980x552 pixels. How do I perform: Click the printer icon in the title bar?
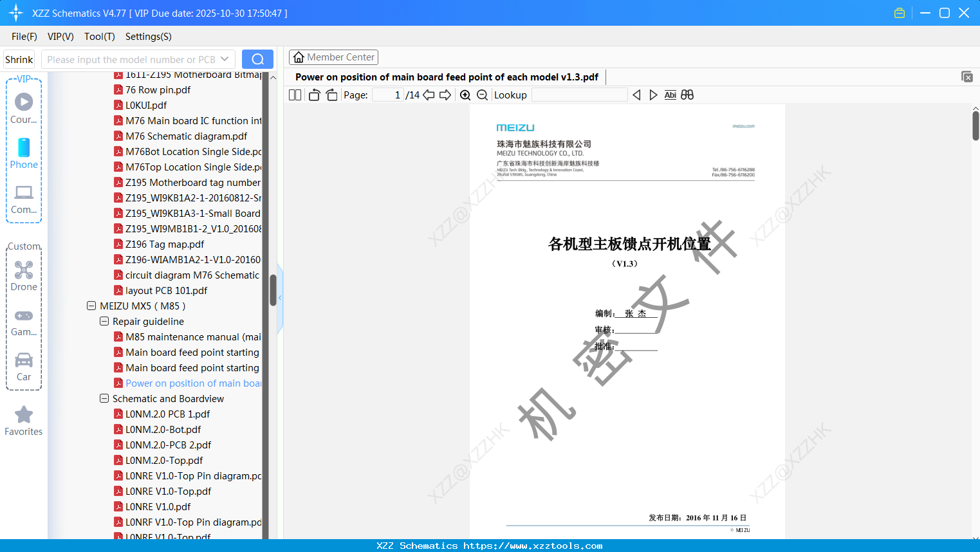tap(899, 12)
